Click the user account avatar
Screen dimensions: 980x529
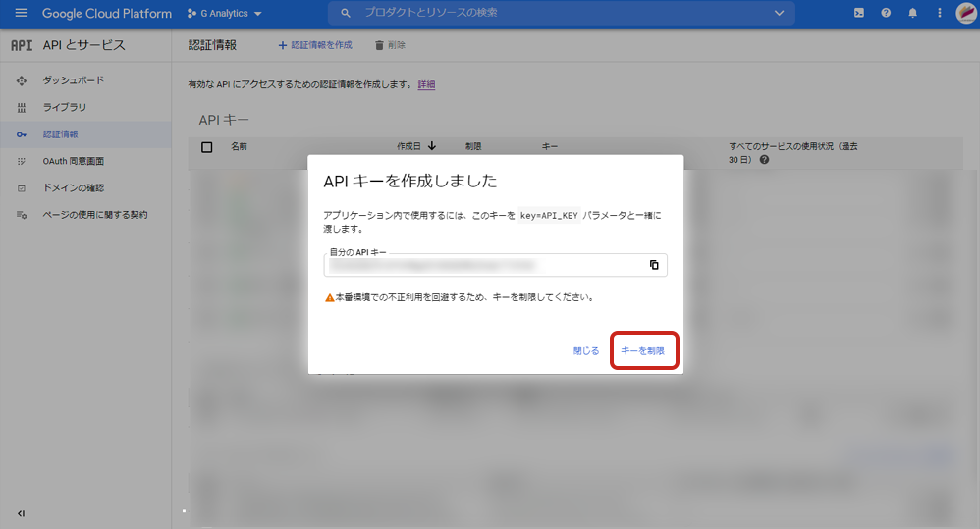pyautogui.click(x=964, y=14)
